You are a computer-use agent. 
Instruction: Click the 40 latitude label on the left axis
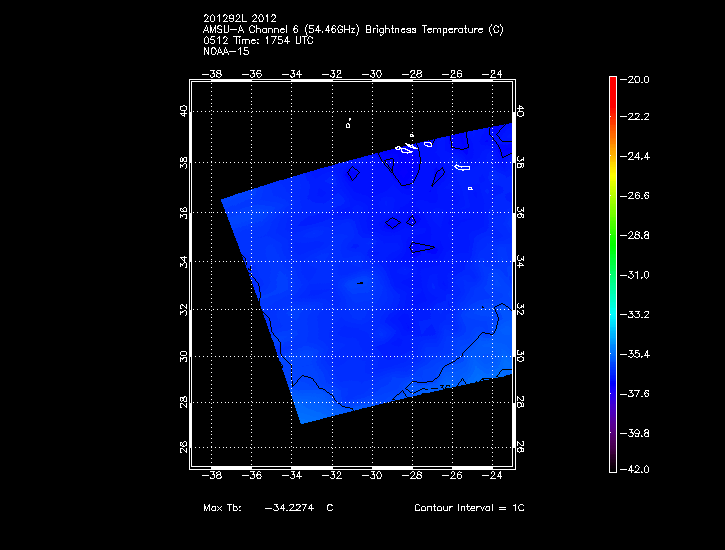coord(183,112)
